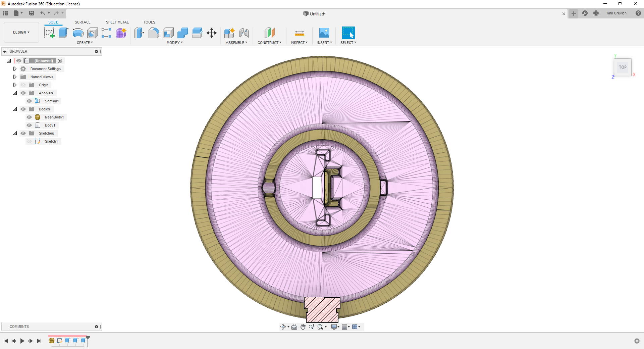
Task: Open the MODIFY menu label
Action: (x=174, y=43)
